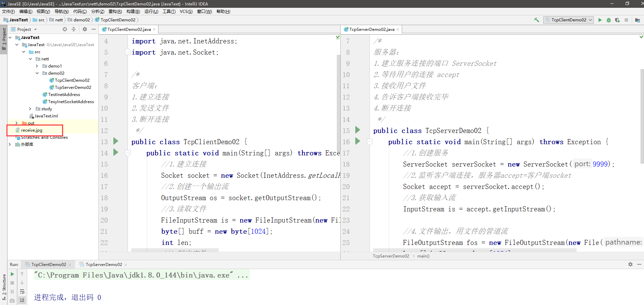The width and height of the screenshot is (644, 305).
Task: Fold the main method at client line 14
Action: pos(128,153)
